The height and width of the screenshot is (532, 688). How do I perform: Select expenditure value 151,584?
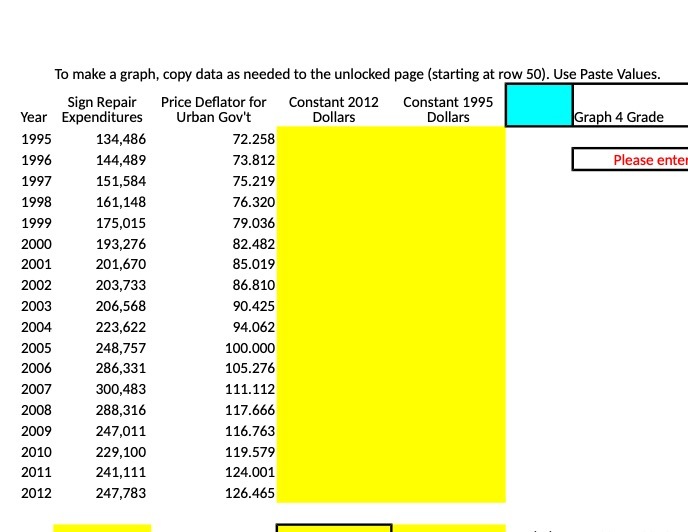(x=121, y=181)
